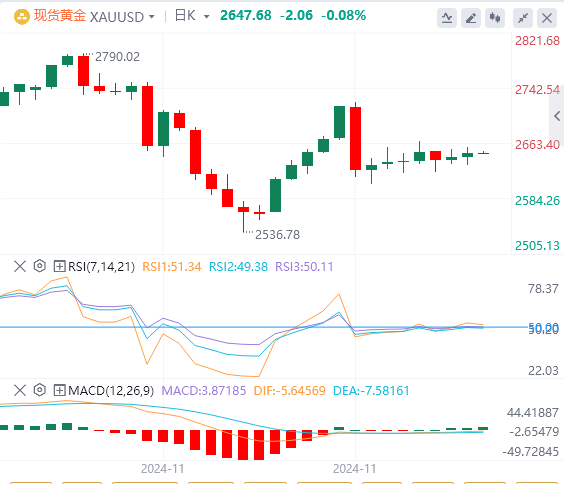This screenshot has height=484, width=564.
Task: Open the XAUUSD symbol dropdown arrow
Action: [152, 17]
